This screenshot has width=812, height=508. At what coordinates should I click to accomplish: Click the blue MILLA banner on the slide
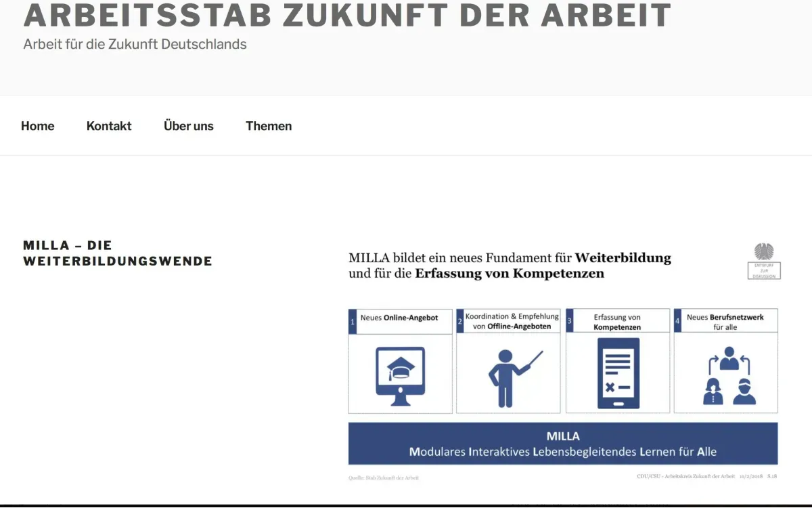coord(563,443)
